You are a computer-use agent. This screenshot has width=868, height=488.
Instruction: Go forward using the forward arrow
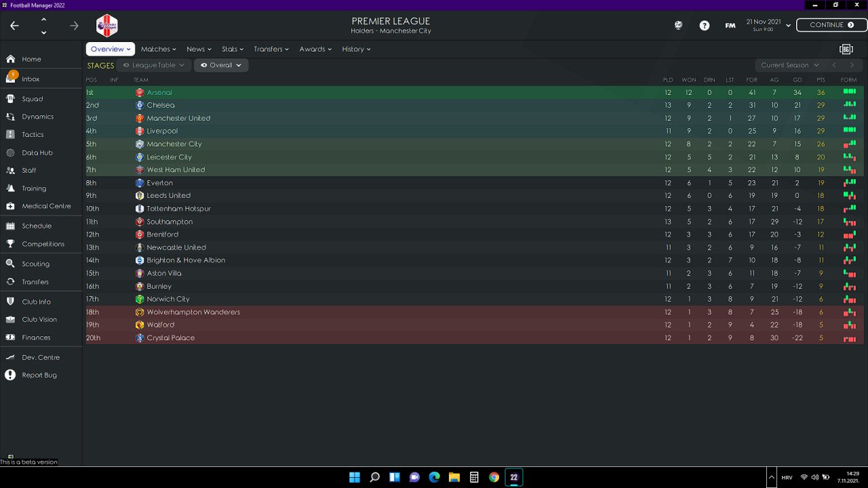point(74,26)
